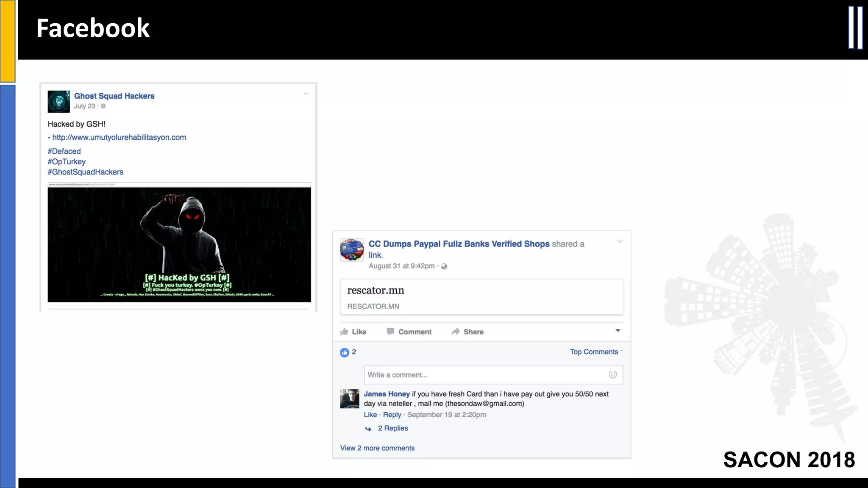This screenshot has height=488, width=868.
Task: Click the Share button on the post
Action: click(467, 332)
